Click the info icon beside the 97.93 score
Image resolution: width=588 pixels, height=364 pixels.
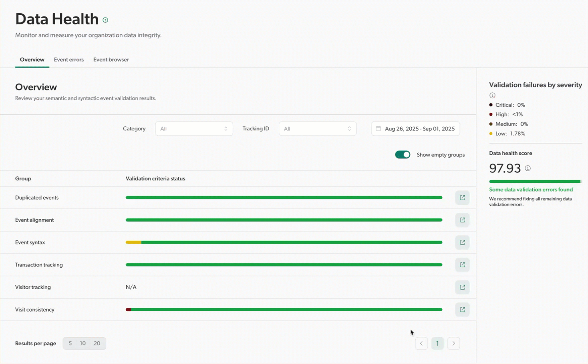[528, 168]
